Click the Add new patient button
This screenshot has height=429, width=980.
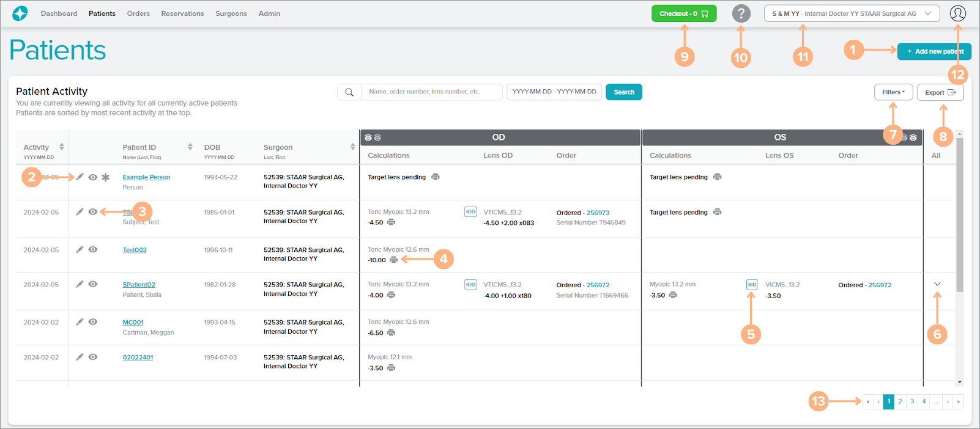(934, 51)
